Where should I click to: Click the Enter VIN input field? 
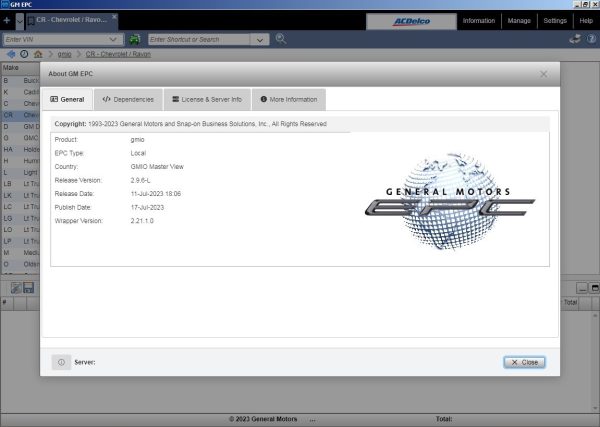point(54,39)
